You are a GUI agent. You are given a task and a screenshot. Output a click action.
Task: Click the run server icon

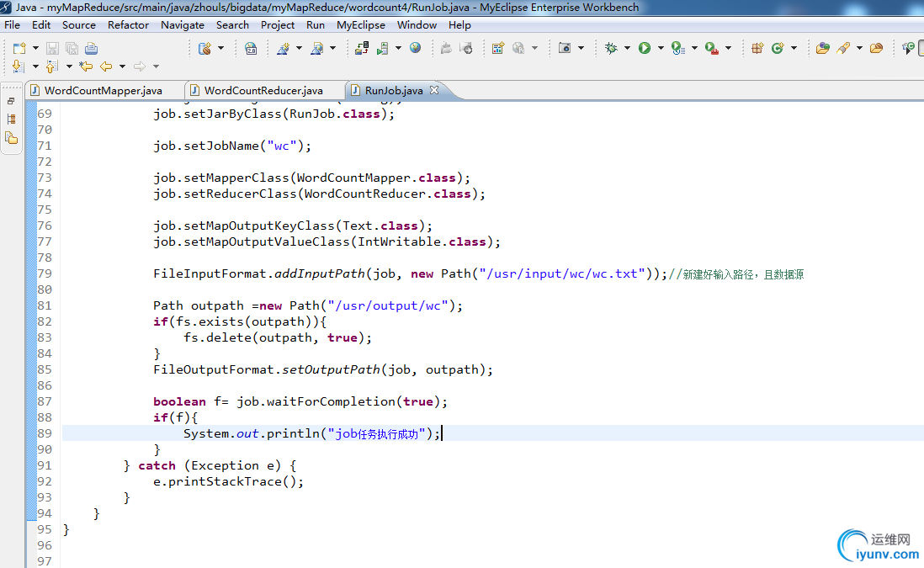pyautogui.click(x=382, y=48)
